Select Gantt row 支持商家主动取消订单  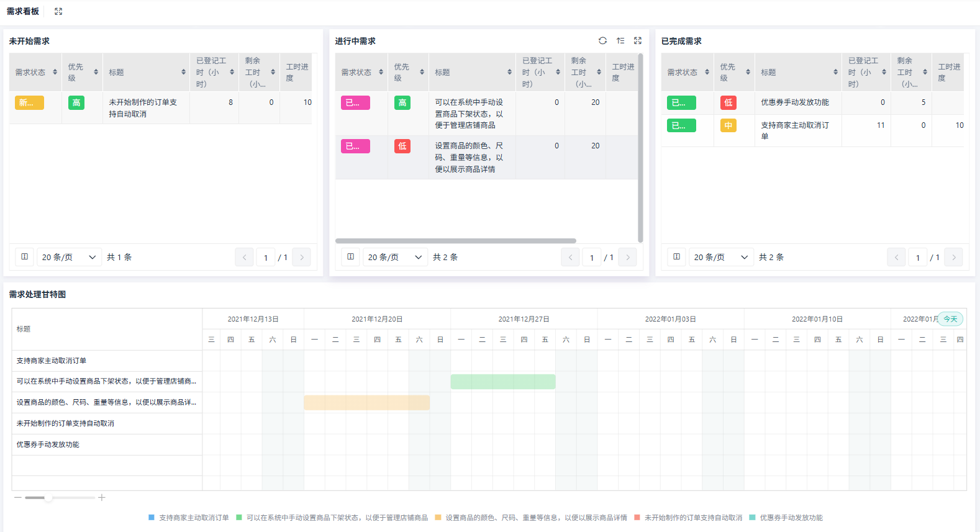(x=107, y=361)
